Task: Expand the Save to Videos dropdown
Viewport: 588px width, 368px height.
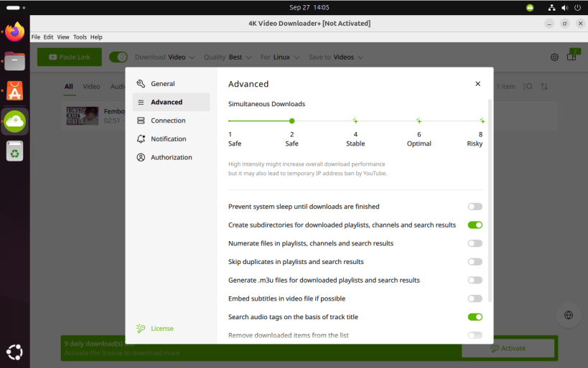Action: click(x=335, y=57)
